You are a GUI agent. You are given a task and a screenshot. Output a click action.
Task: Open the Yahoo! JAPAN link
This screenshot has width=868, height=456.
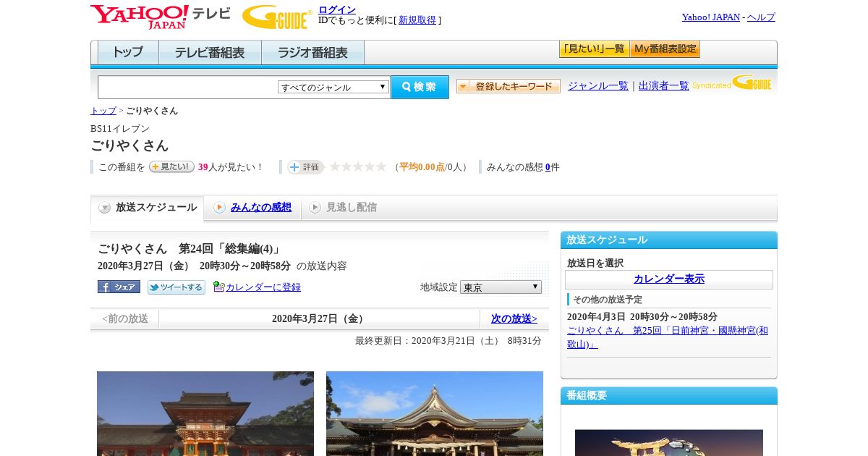click(x=711, y=17)
